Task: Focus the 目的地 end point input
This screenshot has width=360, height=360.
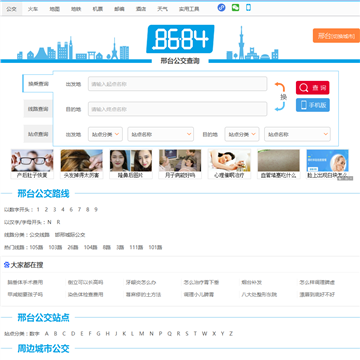Action: (x=178, y=109)
